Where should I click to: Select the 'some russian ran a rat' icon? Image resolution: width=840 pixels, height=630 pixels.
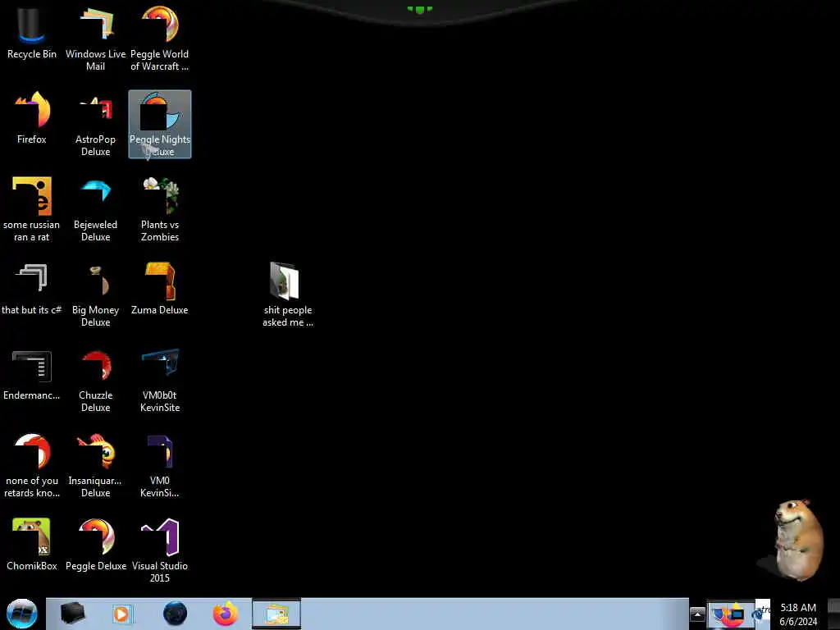tap(32, 209)
